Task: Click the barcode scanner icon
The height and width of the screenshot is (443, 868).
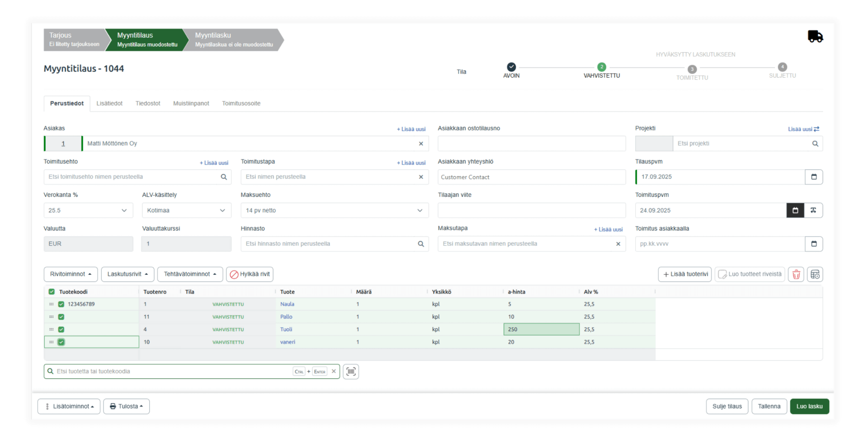Action: coord(351,372)
